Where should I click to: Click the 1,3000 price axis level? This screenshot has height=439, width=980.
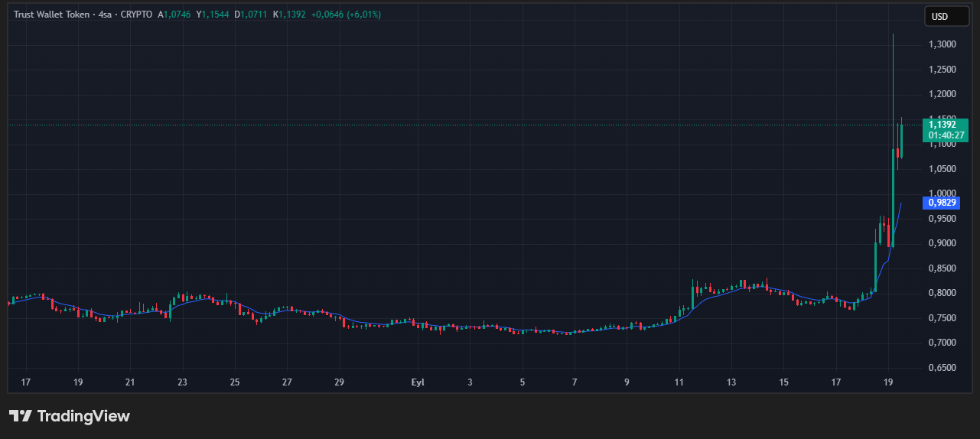[x=942, y=44]
